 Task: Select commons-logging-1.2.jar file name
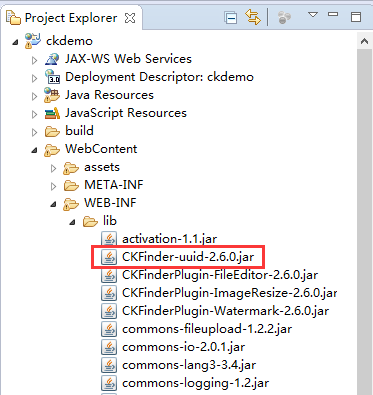click(x=195, y=383)
